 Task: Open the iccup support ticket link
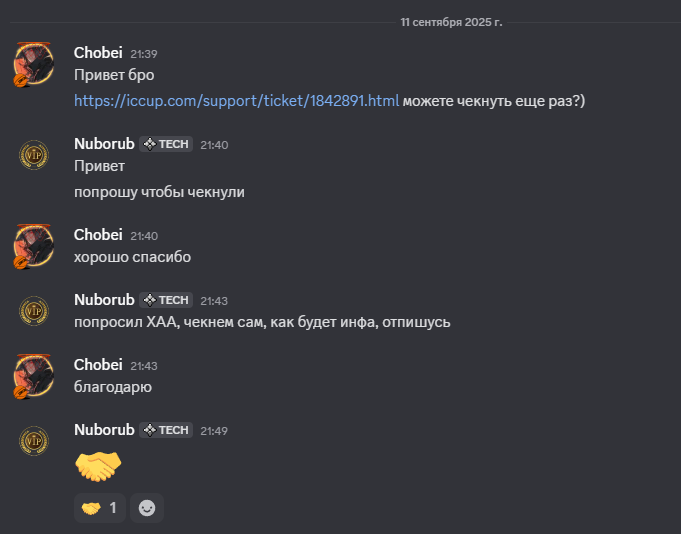pyautogui.click(x=236, y=101)
